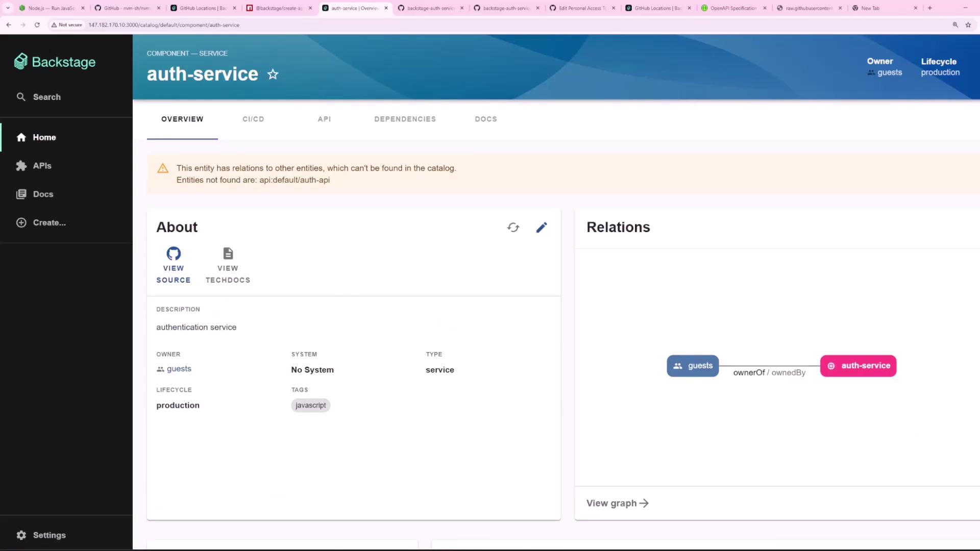Open the Create... sidebar item
Image resolution: width=980 pixels, height=551 pixels.
41,222
